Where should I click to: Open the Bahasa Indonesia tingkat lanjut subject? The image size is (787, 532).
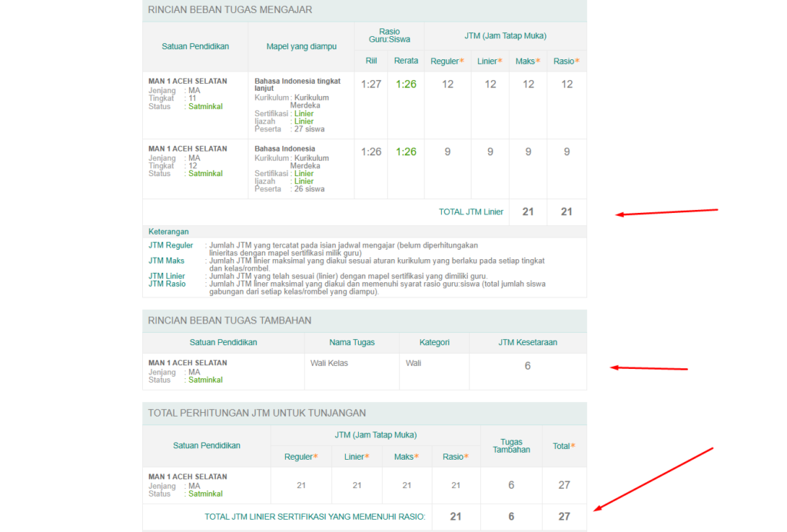tap(297, 85)
